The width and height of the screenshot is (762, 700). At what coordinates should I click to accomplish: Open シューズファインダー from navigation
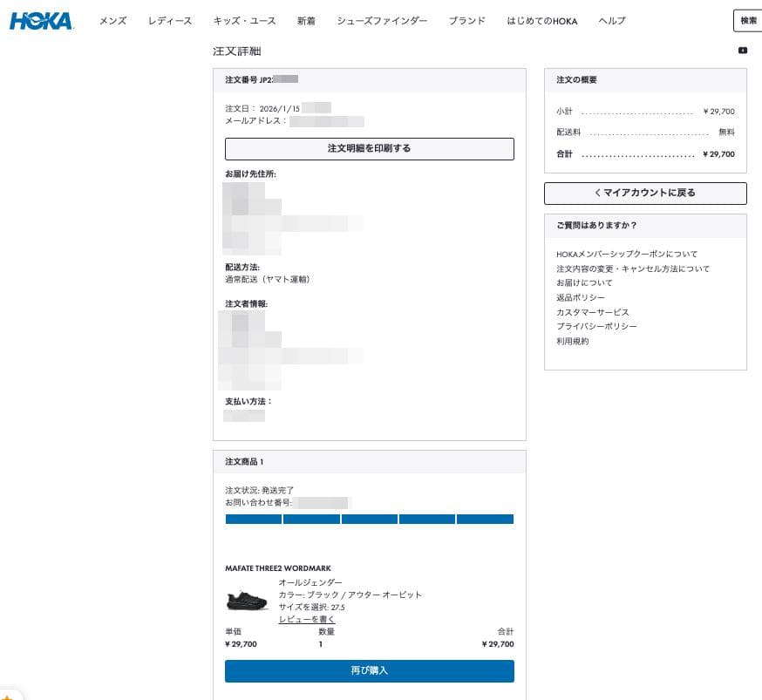click(x=382, y=21)
